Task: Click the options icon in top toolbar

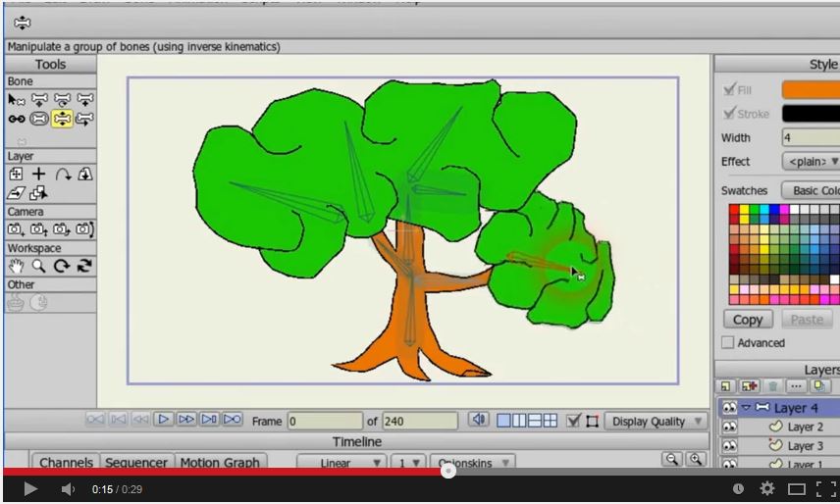Action: (x=22, y=23)
